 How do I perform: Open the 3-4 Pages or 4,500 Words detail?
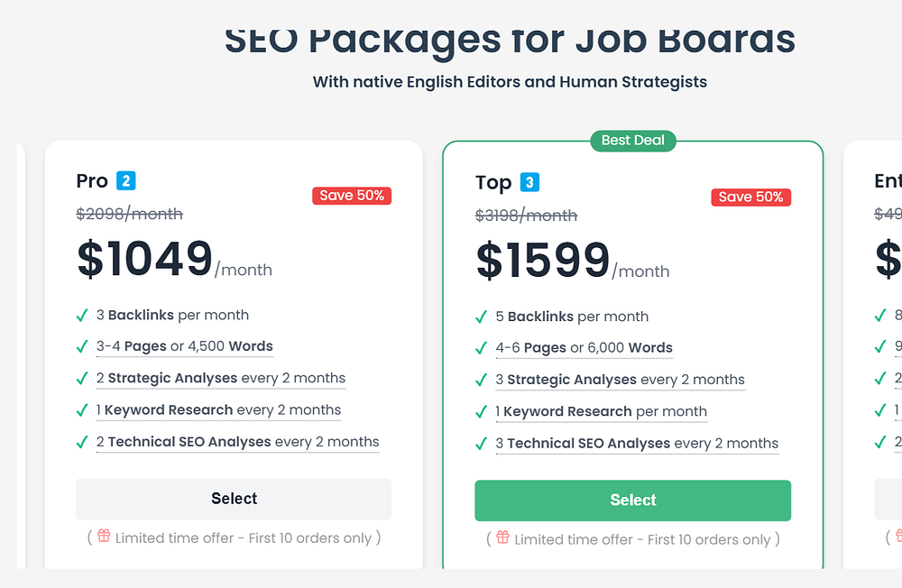click(185, 346)
